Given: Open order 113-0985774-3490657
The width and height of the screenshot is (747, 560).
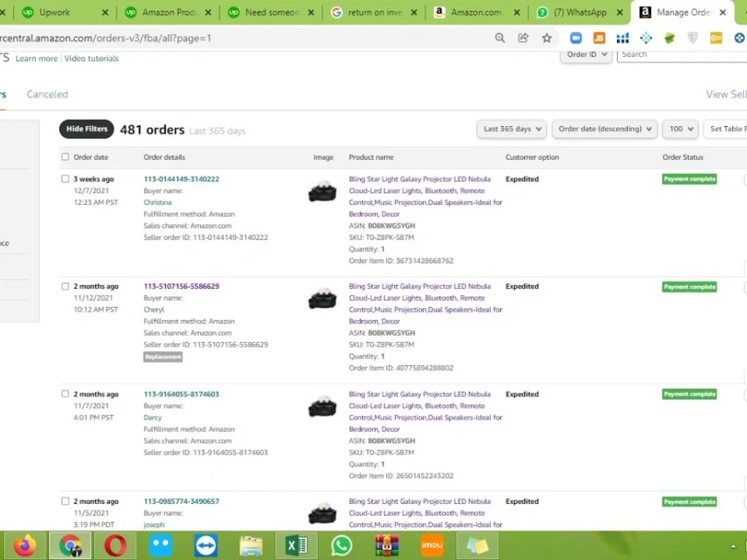Looking at the screenshot, I should 182,501.
